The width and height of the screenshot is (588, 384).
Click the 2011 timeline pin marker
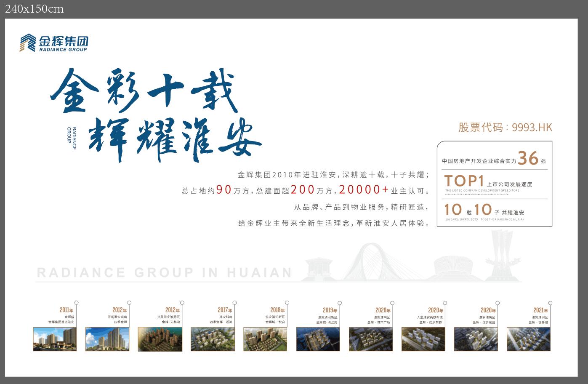tap(76, 302)
